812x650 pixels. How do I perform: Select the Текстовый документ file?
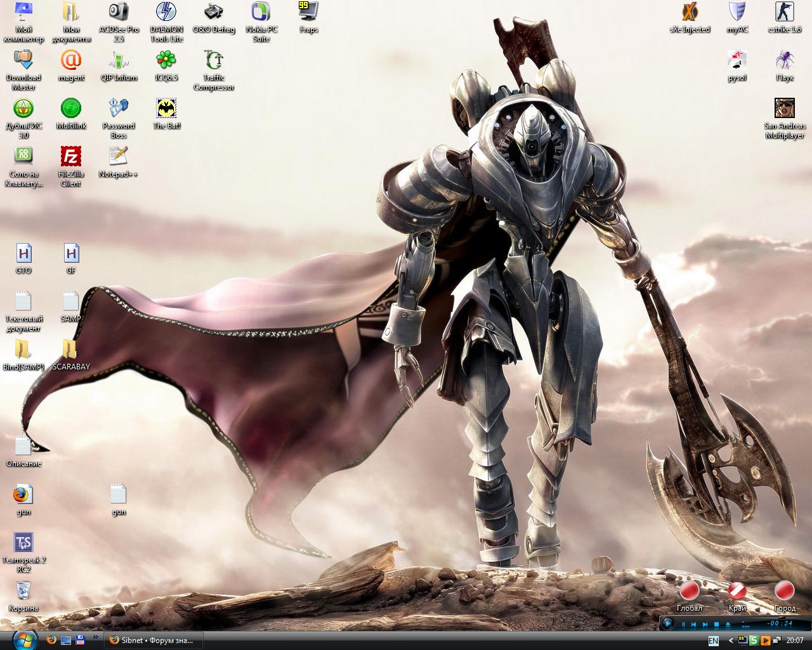[23, 311]
